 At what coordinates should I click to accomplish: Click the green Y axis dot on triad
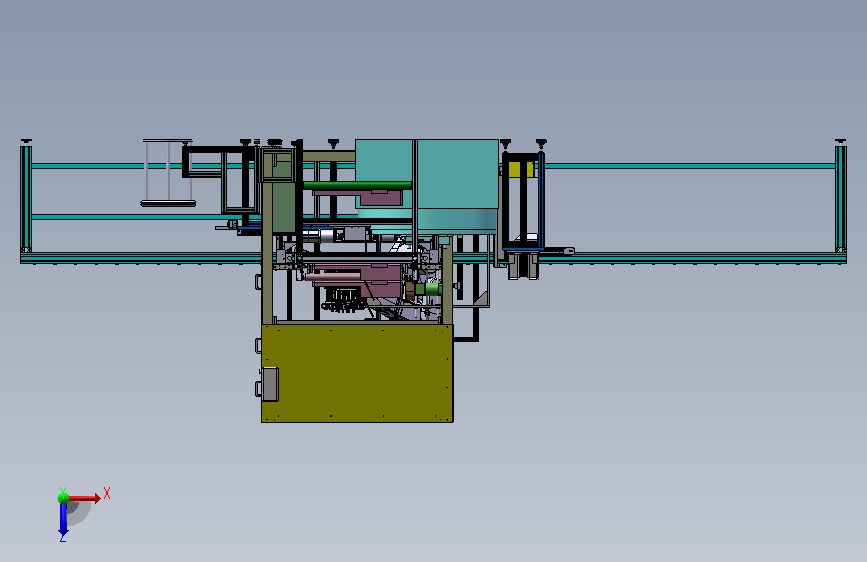click(64, 498)
